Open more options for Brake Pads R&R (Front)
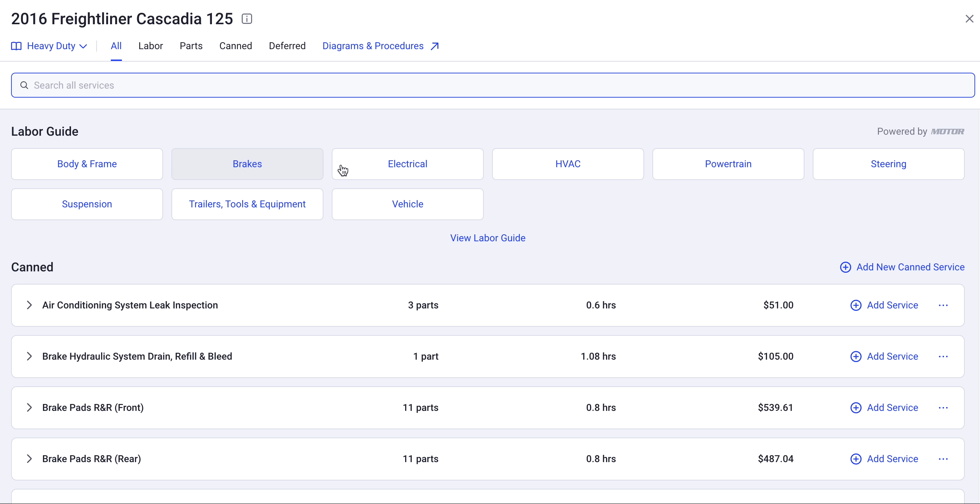 [x=943, y=408]
